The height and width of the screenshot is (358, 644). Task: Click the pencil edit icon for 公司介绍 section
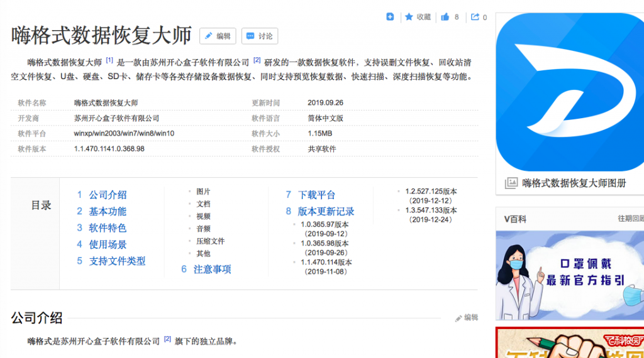458,318
